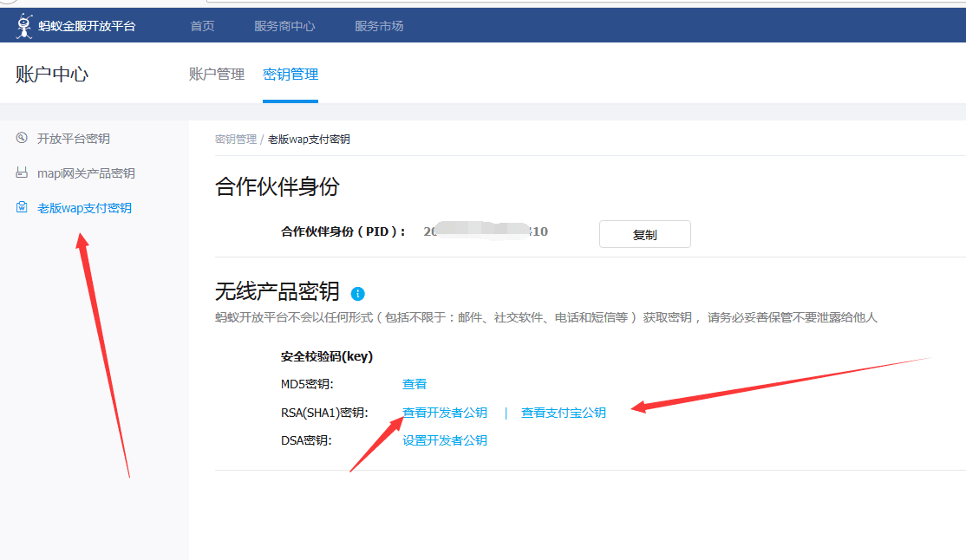Open 服务市场 from the top bar

coord(379,26)
